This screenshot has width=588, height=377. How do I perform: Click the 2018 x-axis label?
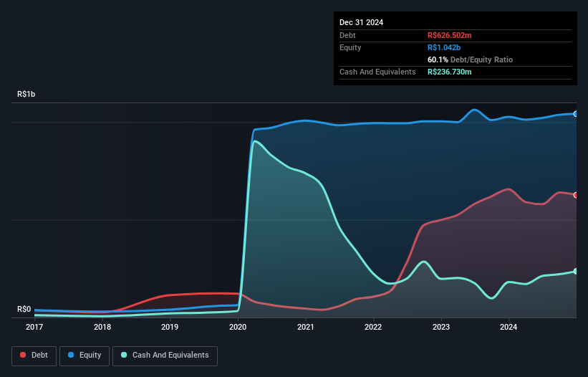pyautogui.click(x=102, y=327)
